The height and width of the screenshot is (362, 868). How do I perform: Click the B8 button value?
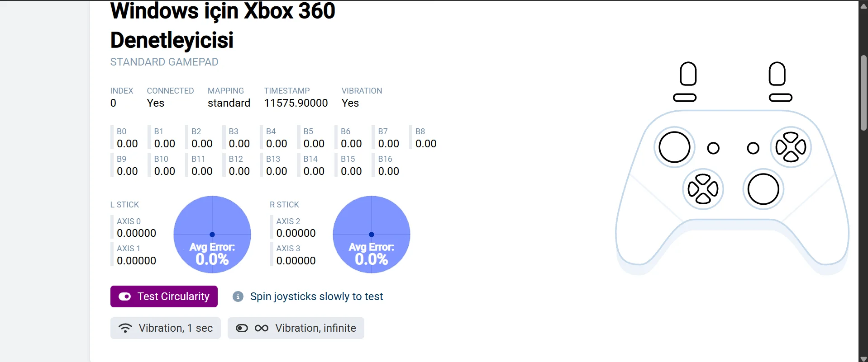(x=426, y=144)
